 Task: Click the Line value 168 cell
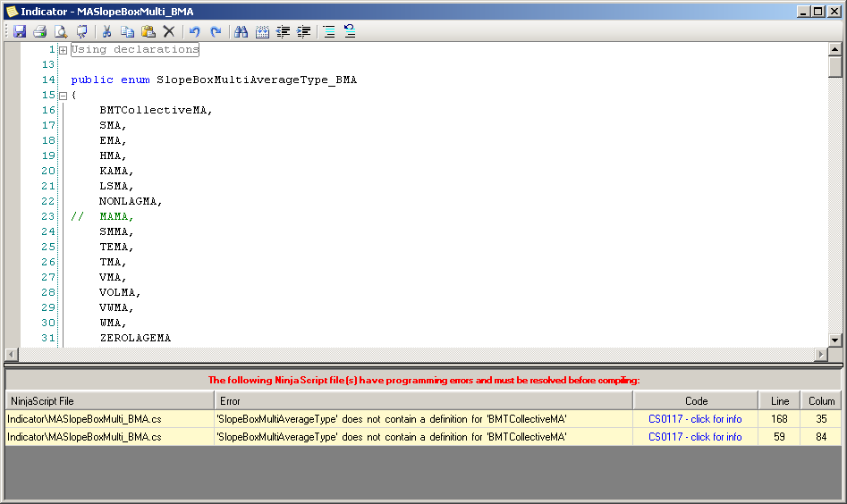coord(779,419)
